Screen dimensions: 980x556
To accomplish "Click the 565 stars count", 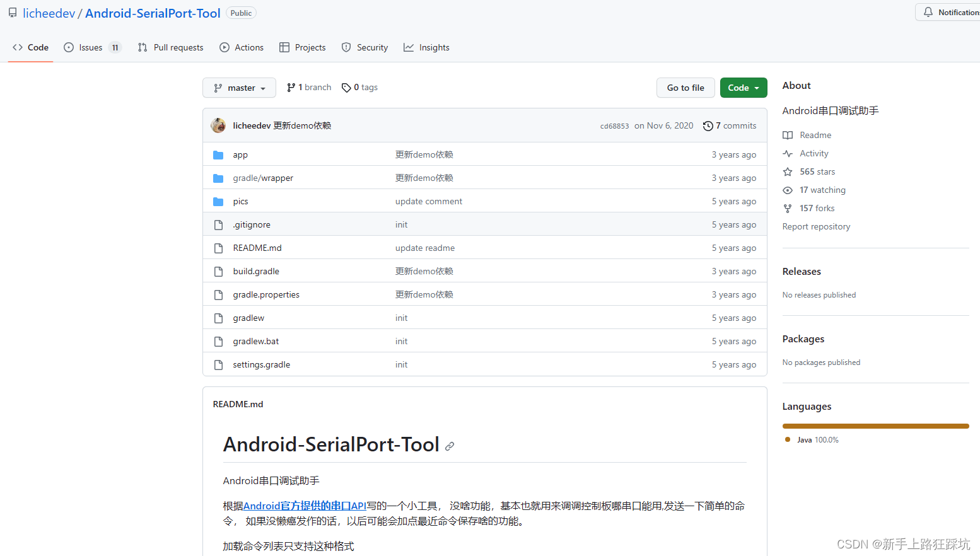I will 817,171.
